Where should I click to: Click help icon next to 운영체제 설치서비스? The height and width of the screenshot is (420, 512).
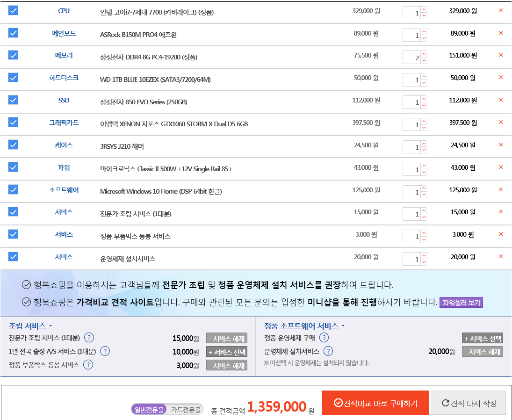tap(328, 351)
